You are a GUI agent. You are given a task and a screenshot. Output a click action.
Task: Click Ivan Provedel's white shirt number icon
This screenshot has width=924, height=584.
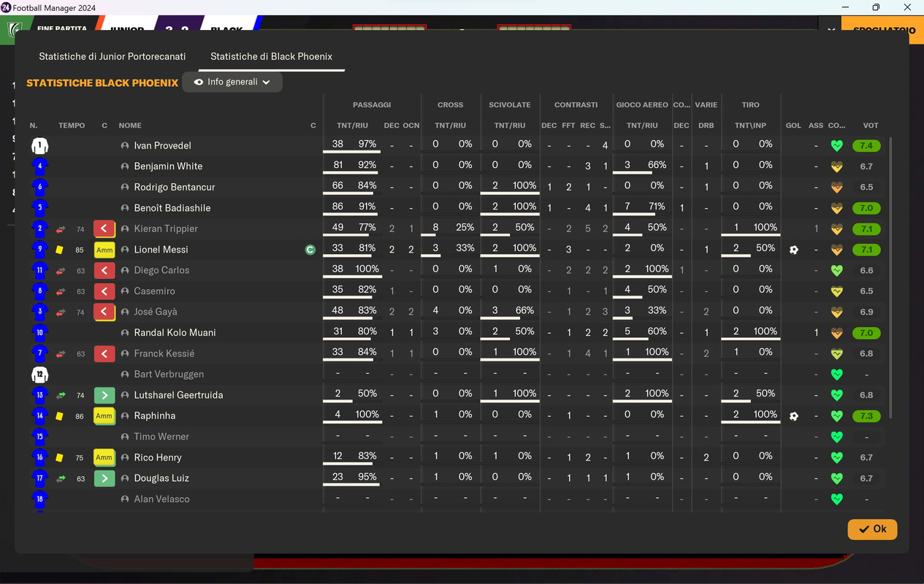pyautogui.click(x=39, y=146)
